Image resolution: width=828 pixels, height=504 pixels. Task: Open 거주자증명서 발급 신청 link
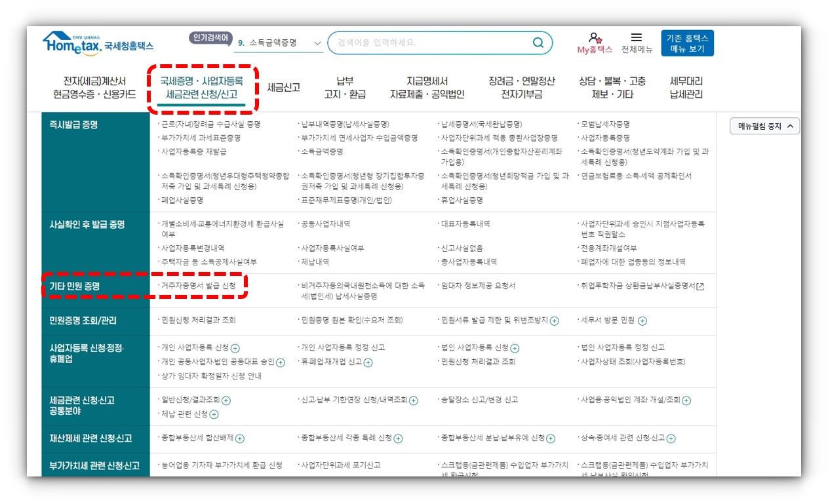[198, 286]
